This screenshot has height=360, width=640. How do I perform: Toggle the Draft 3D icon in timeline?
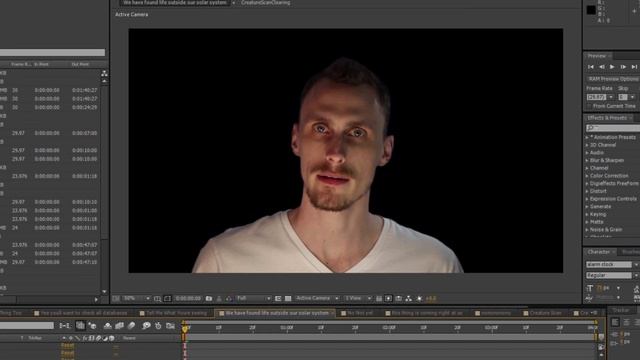click(x=93, y=326)
